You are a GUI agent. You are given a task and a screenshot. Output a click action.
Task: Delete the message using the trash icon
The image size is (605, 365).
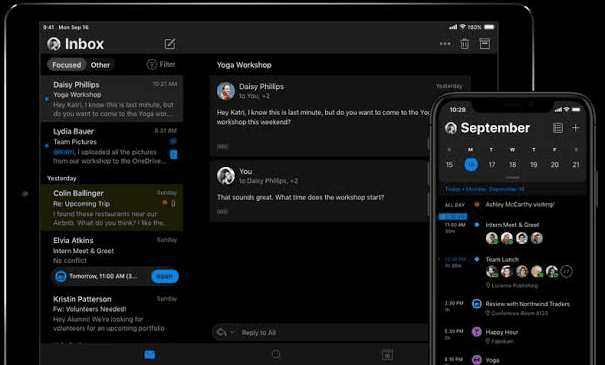click(465, 44)
